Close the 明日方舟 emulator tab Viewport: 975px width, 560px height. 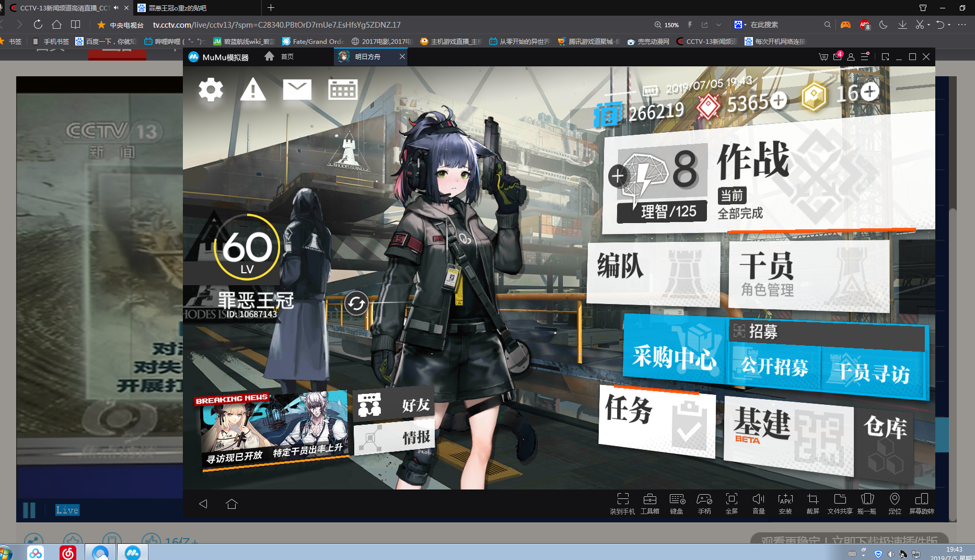pyautogui.click(x=402, y=56)
